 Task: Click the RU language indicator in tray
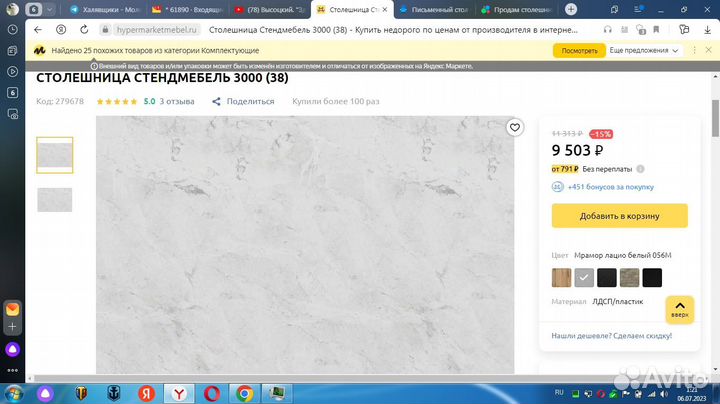pos(559,393)
